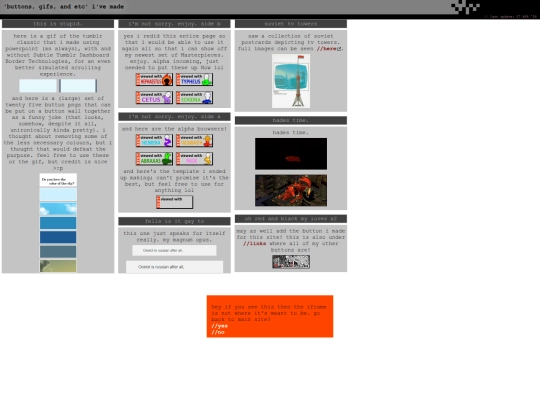Click the 'viewed with HEPHAESTUS' button image
This screenshot has height=405, width=540.
154,80
